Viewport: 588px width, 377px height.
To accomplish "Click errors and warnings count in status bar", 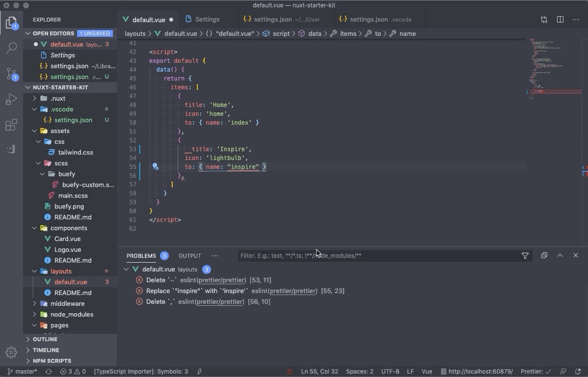I will click(73, 372).
